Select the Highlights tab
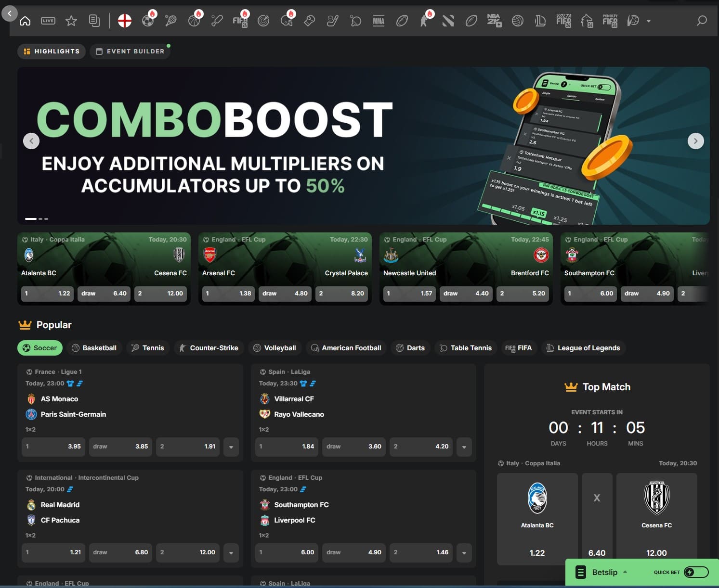 [51, 51]
